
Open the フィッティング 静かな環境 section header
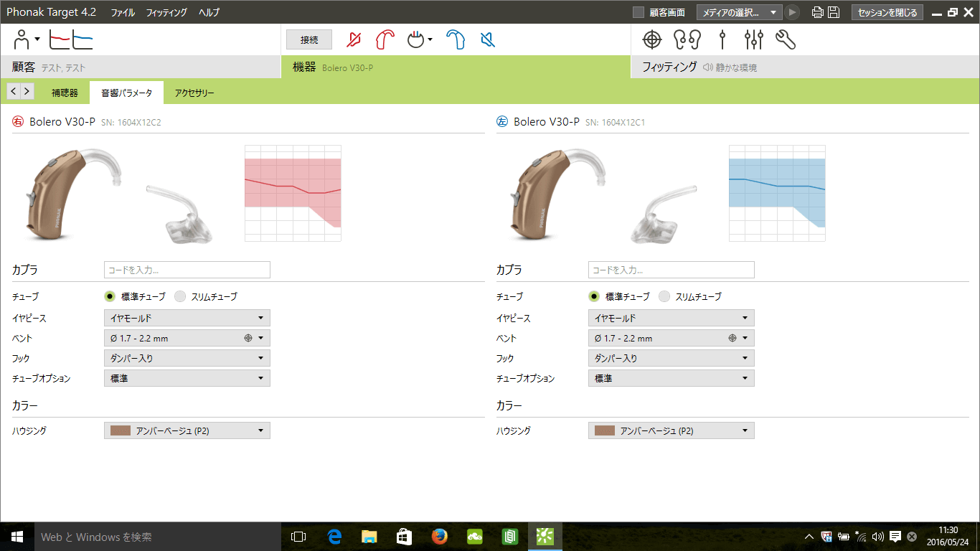(806, 67)
